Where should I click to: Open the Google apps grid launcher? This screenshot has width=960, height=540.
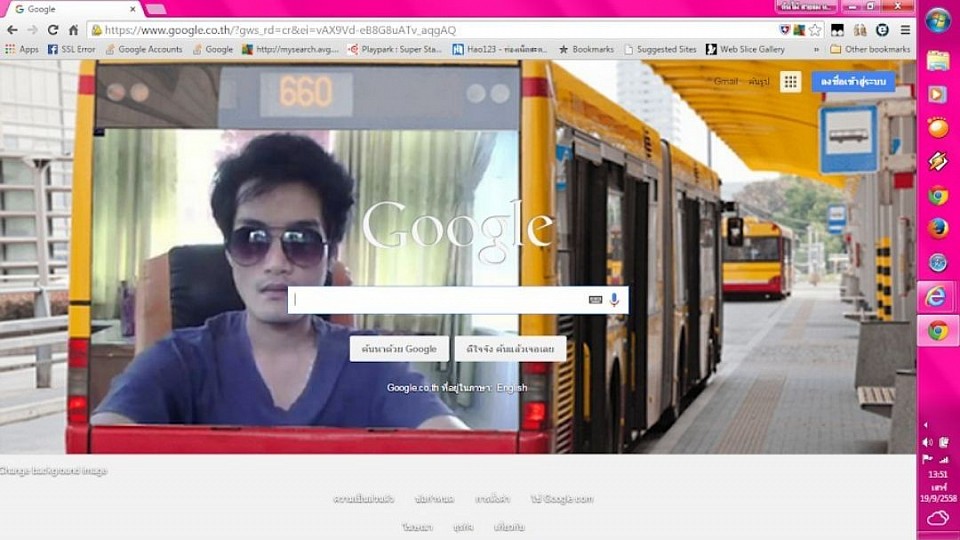pos(790,81)
